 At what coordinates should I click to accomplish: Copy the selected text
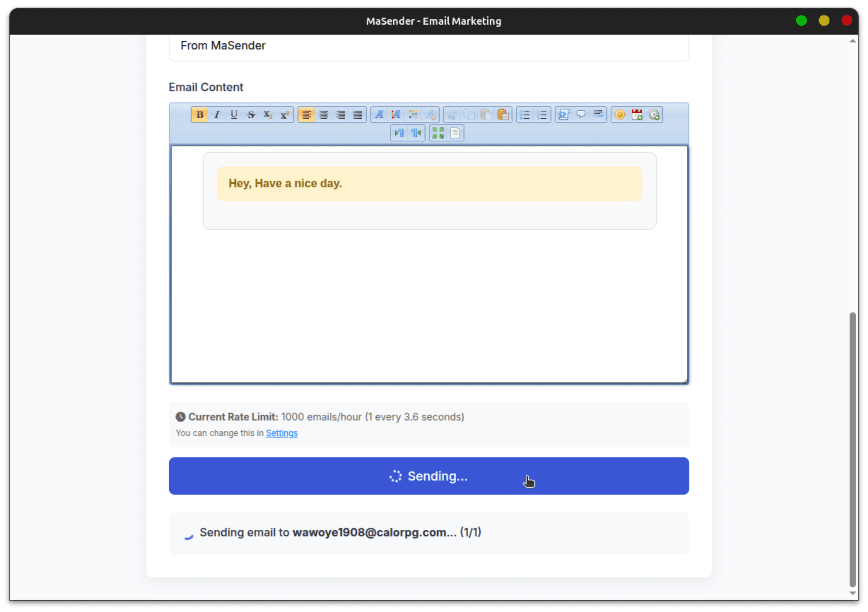pos(469,114)
